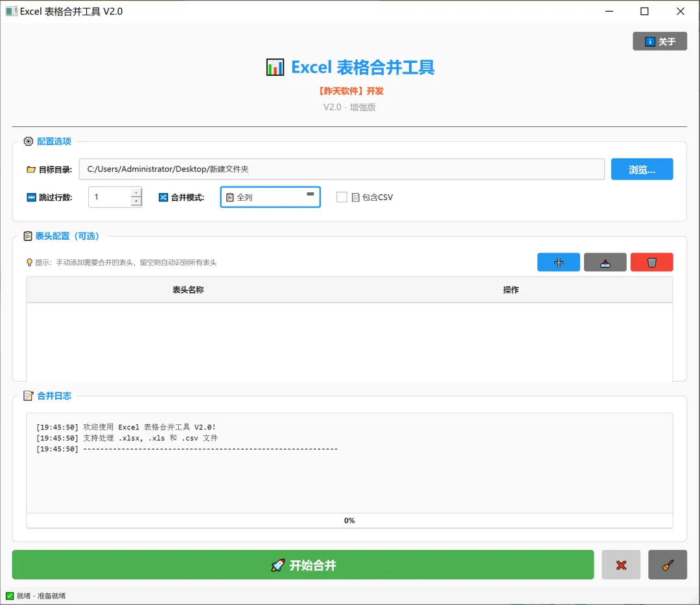700x605 pixels.
Task: Click the document icon beside 包含CSV
Action: pyautogui.click(x=355, y=197)
